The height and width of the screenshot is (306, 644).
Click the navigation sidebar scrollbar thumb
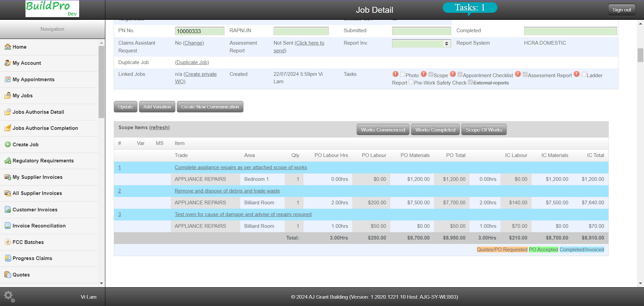[102, 82]
